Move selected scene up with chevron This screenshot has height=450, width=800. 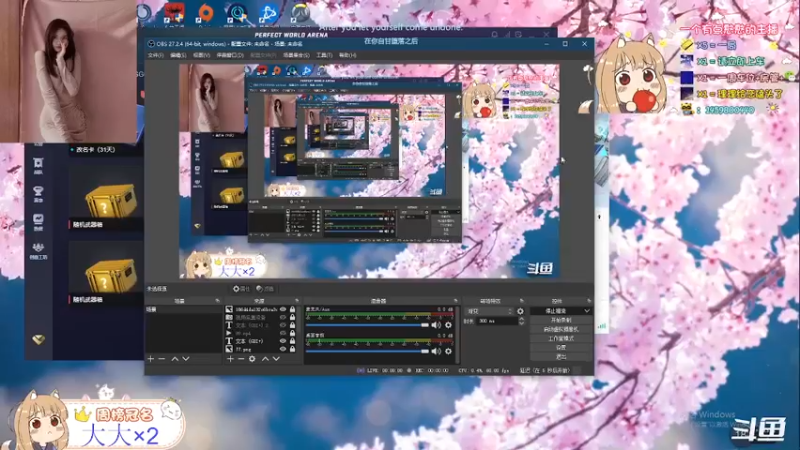(175, 359)
